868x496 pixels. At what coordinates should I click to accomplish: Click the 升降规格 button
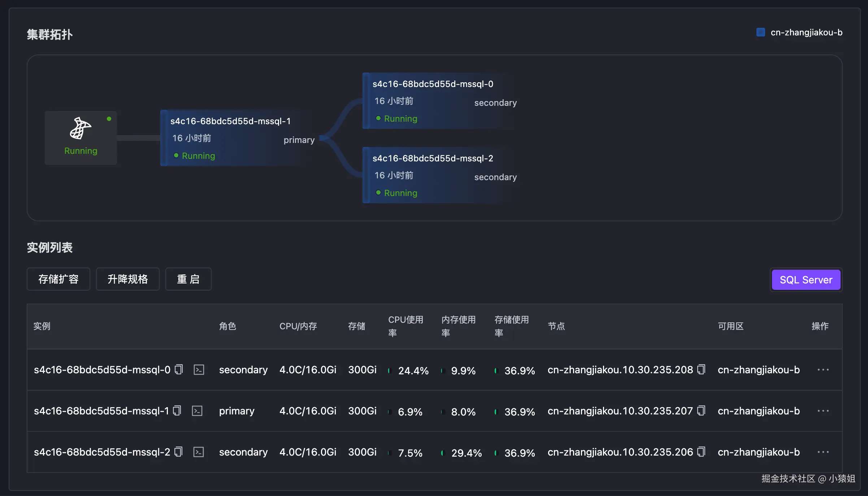(127, 279)
